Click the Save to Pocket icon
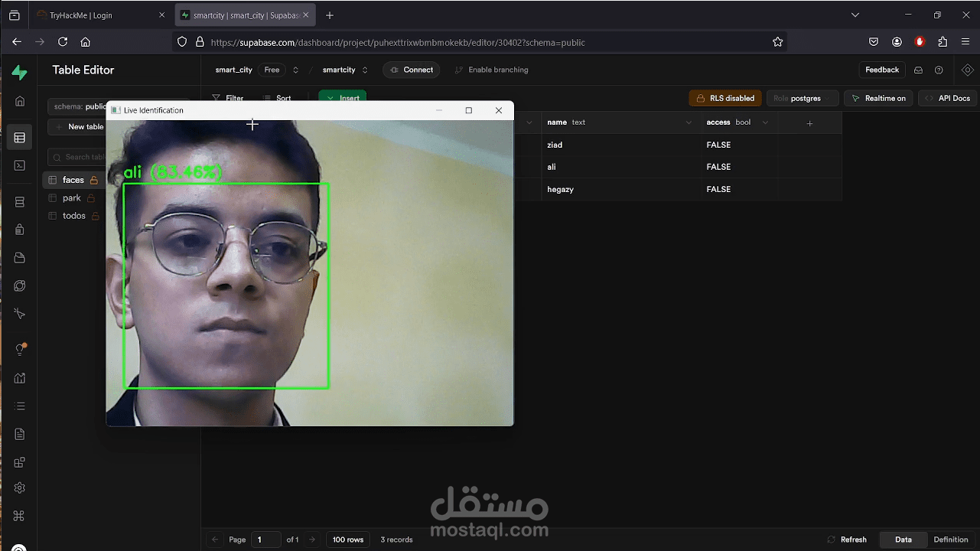The height and width of the screenshot is (551, 980). pos(874,42)
